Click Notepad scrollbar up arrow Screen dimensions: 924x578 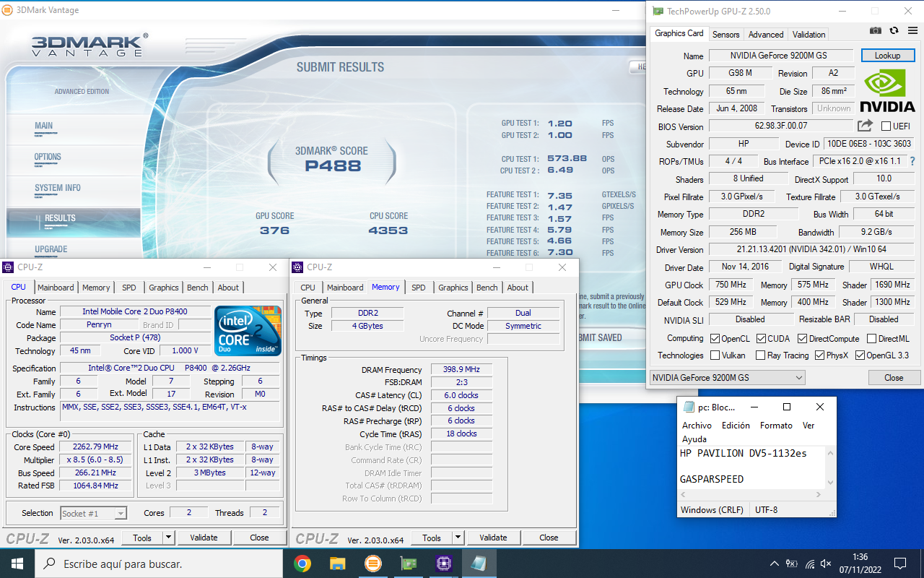point(830,453)
